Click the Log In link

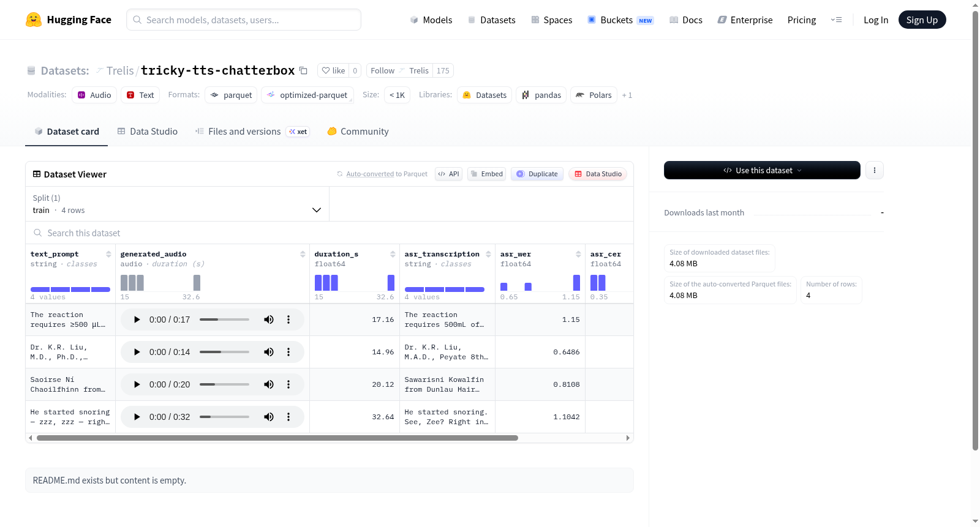pyautogui.click(x=876, y=20)
